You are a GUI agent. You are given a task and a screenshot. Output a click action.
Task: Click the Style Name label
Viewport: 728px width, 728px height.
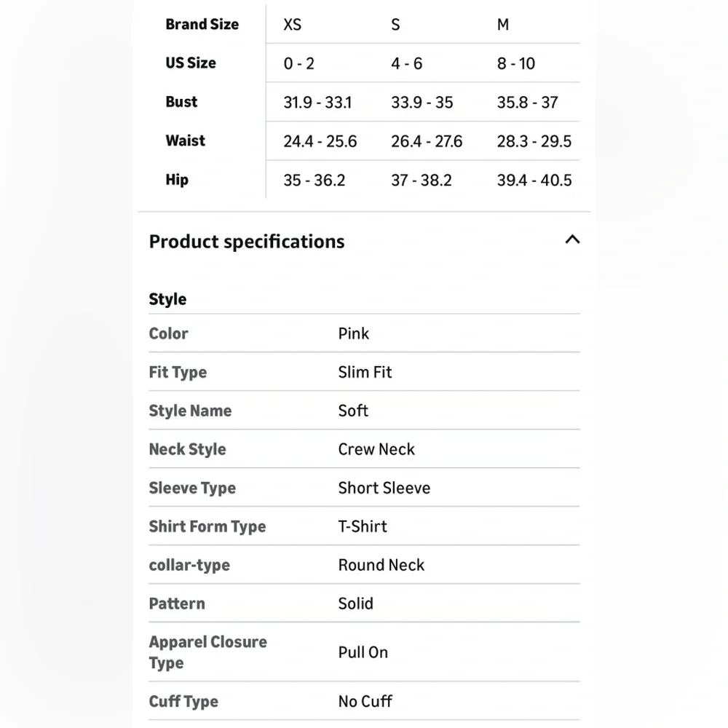coord(190,411)
